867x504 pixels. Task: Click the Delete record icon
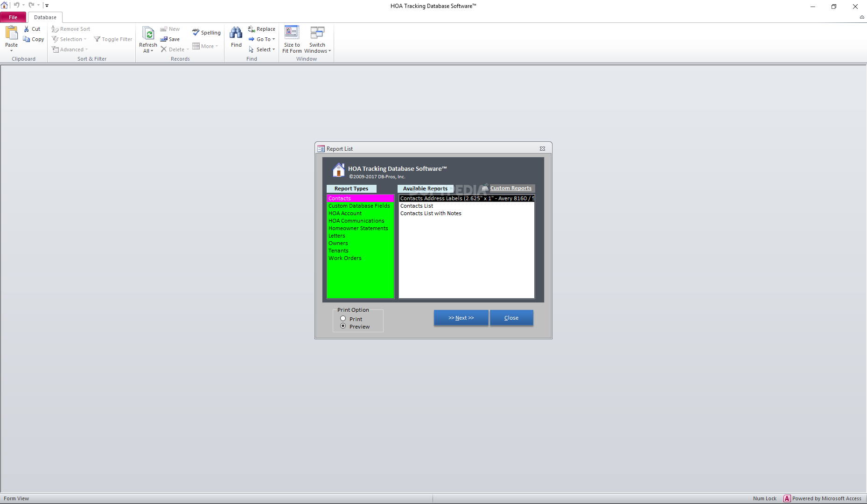[164, 49]
